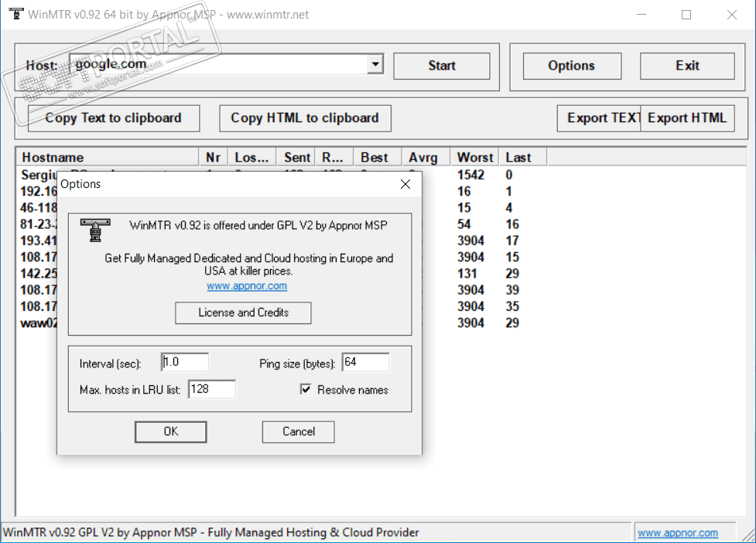Image resolution: width=756 pixels, height=543 pixels.
Task: Click the Exit button
Action: coord(687,66)
